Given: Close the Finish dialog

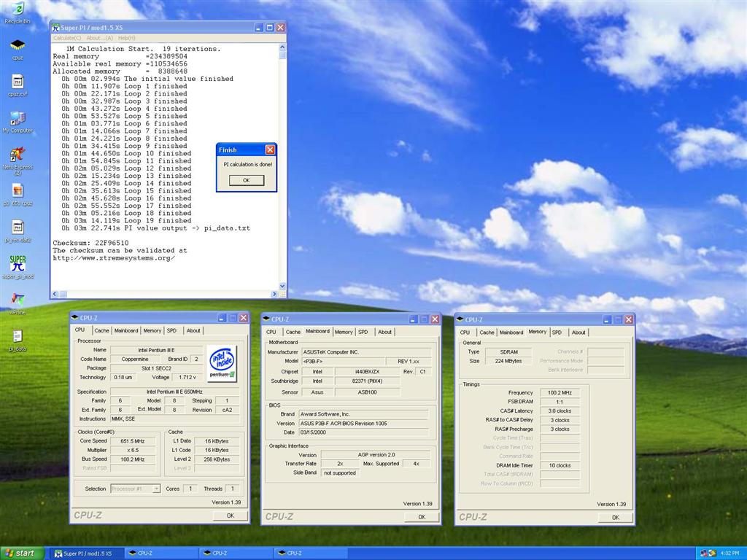Looking at the screenshot, I should (x=270, y=150).
